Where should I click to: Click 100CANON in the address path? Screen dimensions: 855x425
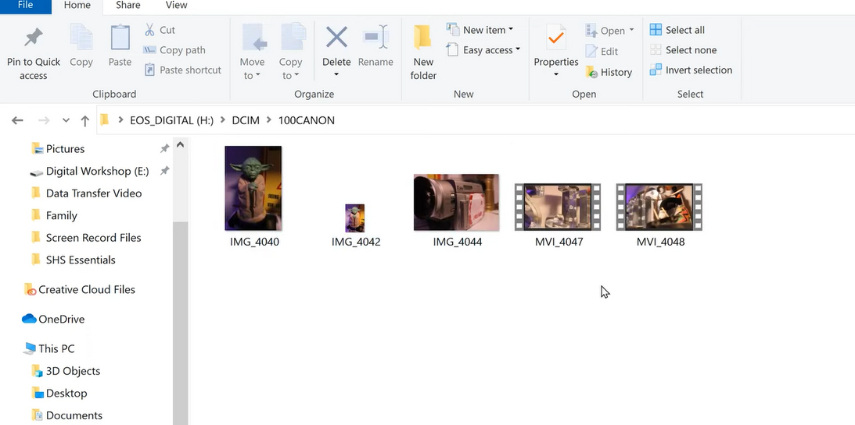[x=306, y=120]
